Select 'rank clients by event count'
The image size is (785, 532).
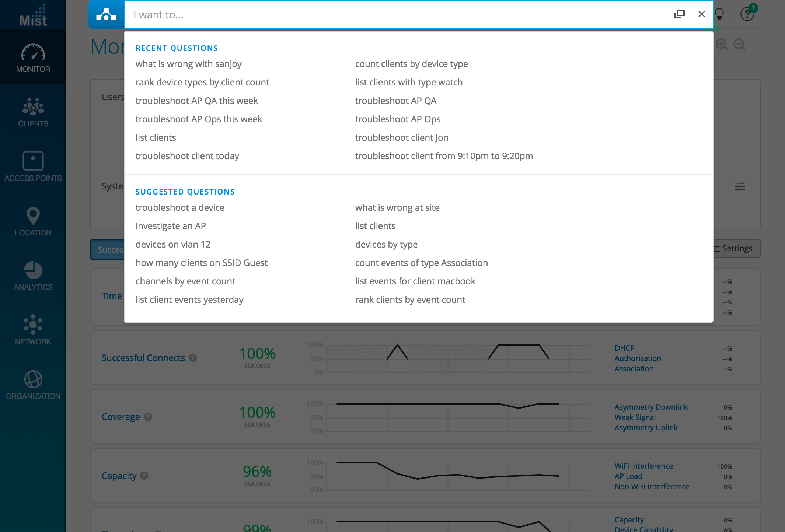coord(410,300)
